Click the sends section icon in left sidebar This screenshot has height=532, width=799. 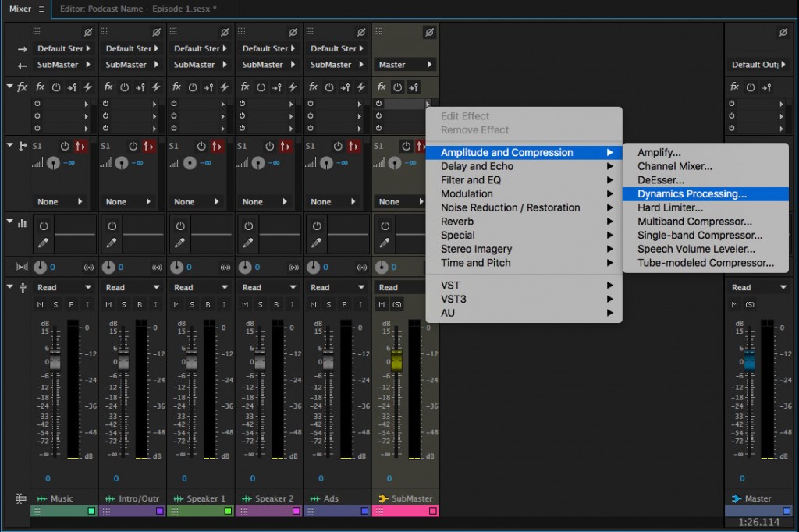click(x=21, y=147)
